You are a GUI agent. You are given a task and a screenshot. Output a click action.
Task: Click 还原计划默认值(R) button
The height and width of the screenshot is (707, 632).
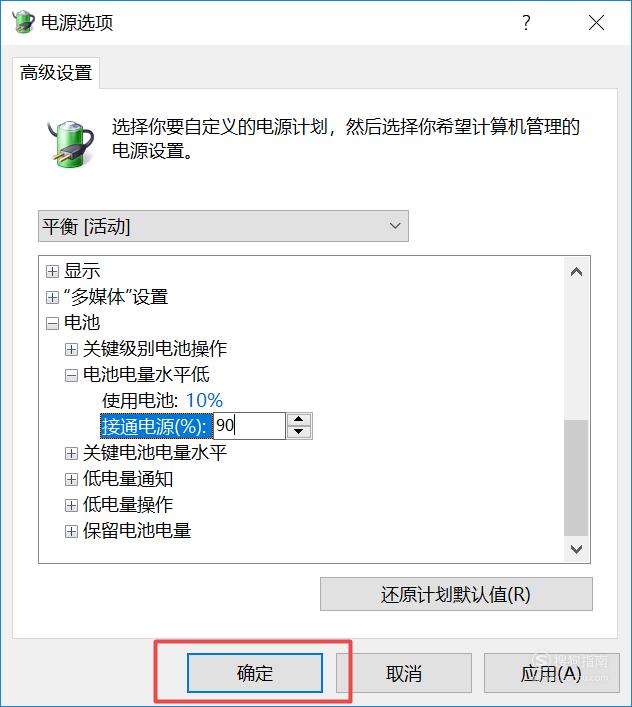pos(456,594)
